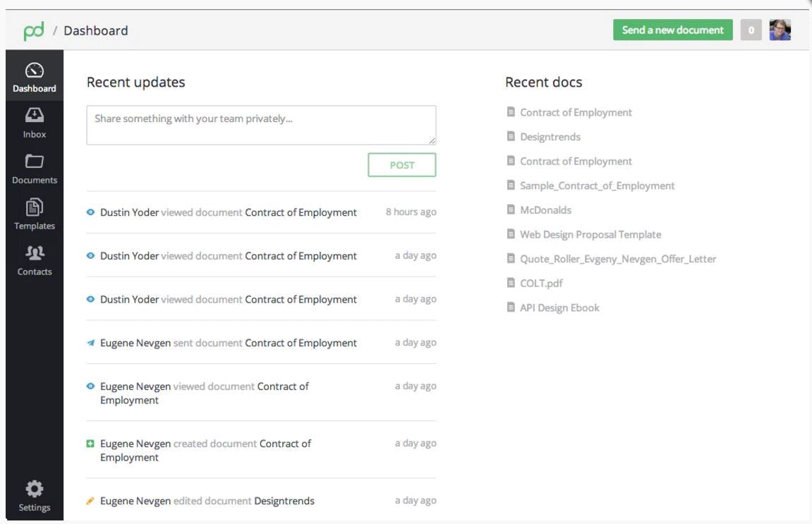Open Designtrends in Recent docs
The height and width of the screenshot is (524, 812).
click(x=550, y=137)
